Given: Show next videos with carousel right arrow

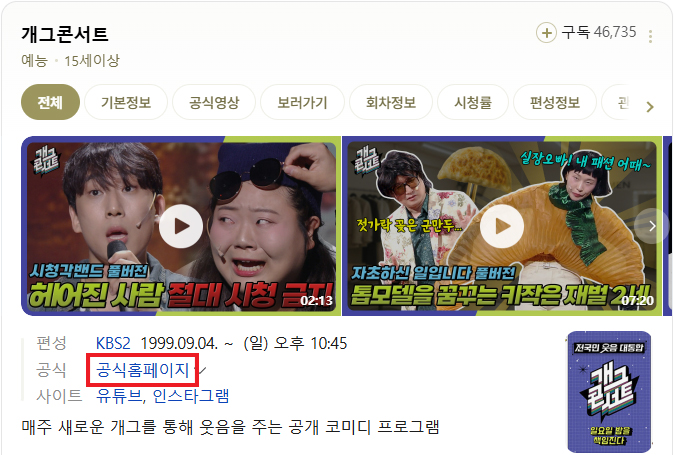Looking at the screenshot, I should pyautogui.click(x=652, y=226).
